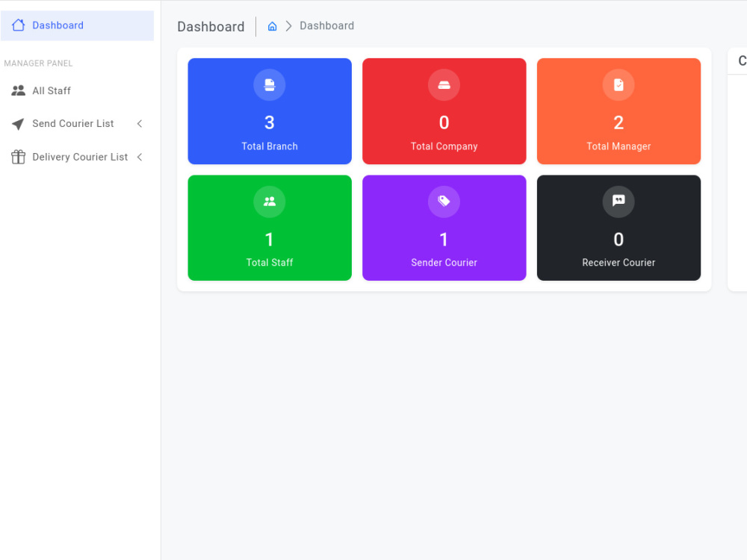Click the Sender Courier label
Screen dimensions: 747x560
tap(444, 262)
